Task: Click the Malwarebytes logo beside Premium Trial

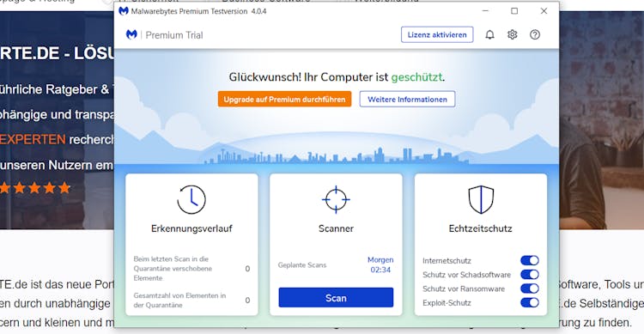Action: (x=131, y=34)
